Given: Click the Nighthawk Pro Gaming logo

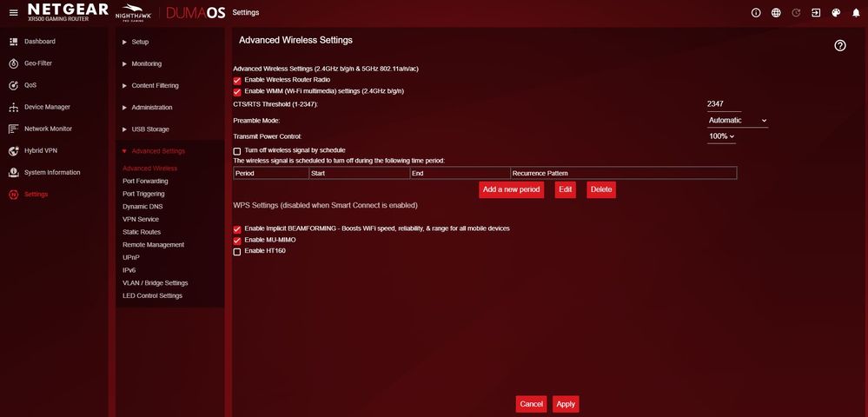Looking at the screenshot, I should 134,13.
